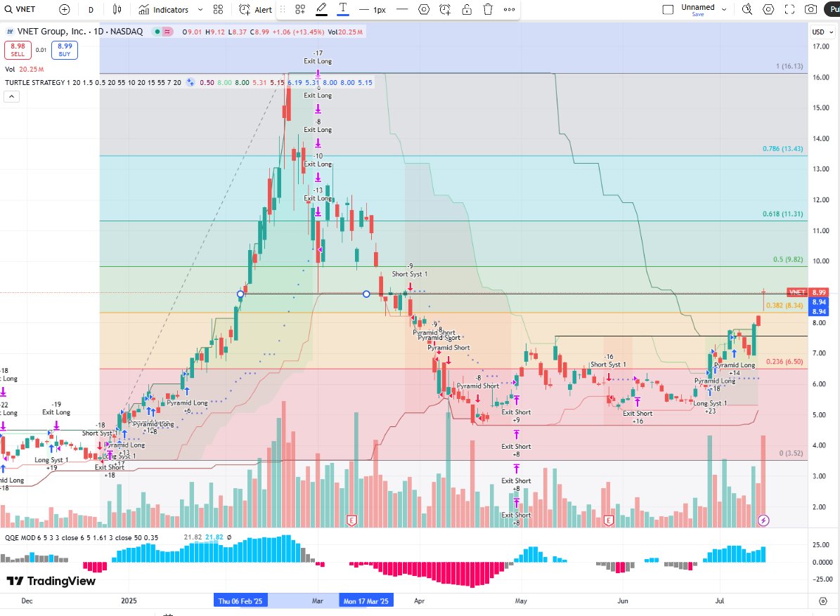Click the Fib level 0.618 (11.31) label
This screenshot has width=840, height=616.
[782, 214]
